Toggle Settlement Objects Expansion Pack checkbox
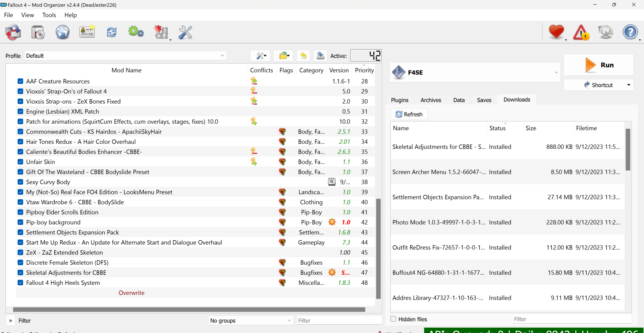The height and width of the screenshot is (333, 644). coord(20,232)
